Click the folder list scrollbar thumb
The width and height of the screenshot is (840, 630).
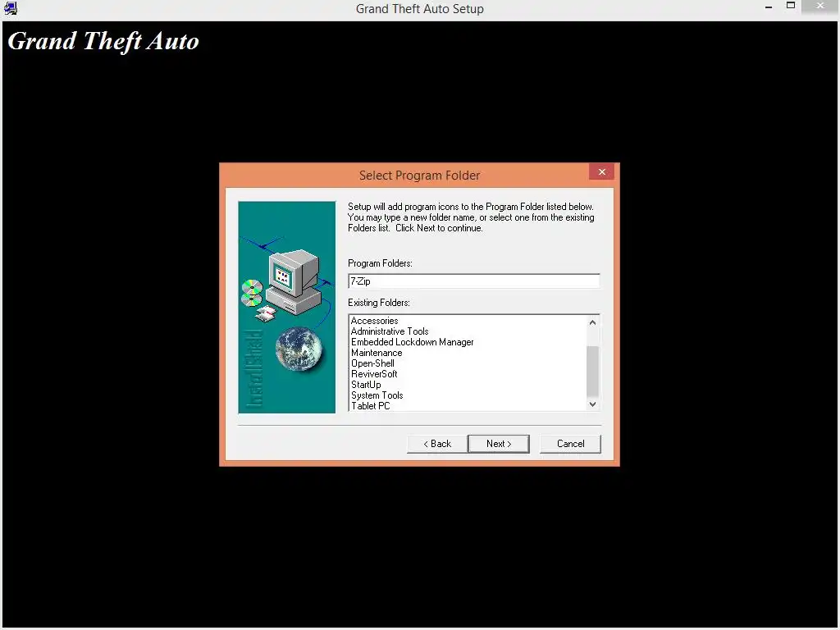592,372
